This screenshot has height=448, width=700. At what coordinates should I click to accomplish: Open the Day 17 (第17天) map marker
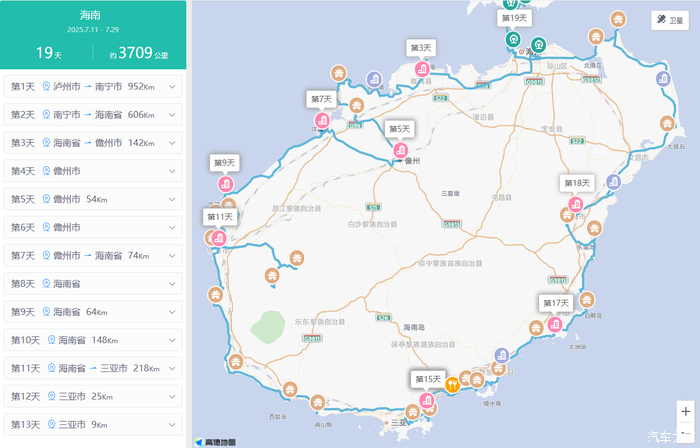point(555,324)
